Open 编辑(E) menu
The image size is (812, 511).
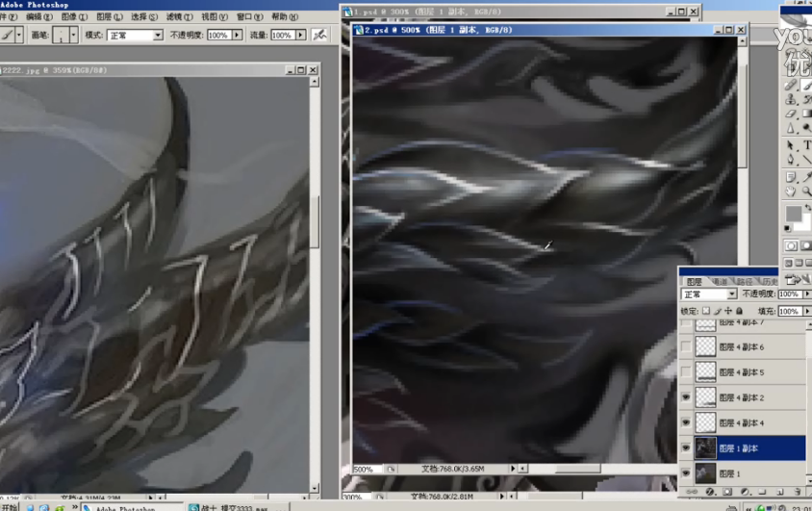click(38, 16)
